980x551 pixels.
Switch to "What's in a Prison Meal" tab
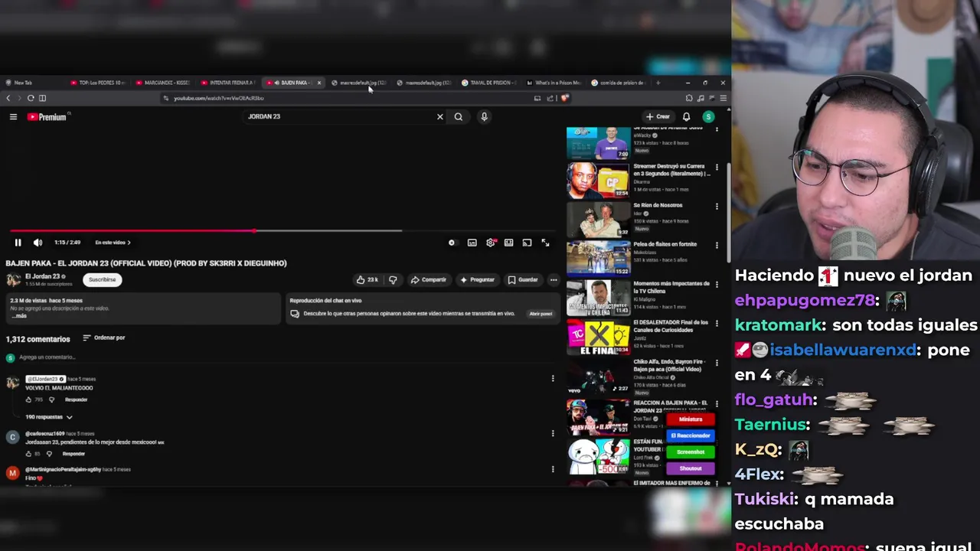[555, 83]
